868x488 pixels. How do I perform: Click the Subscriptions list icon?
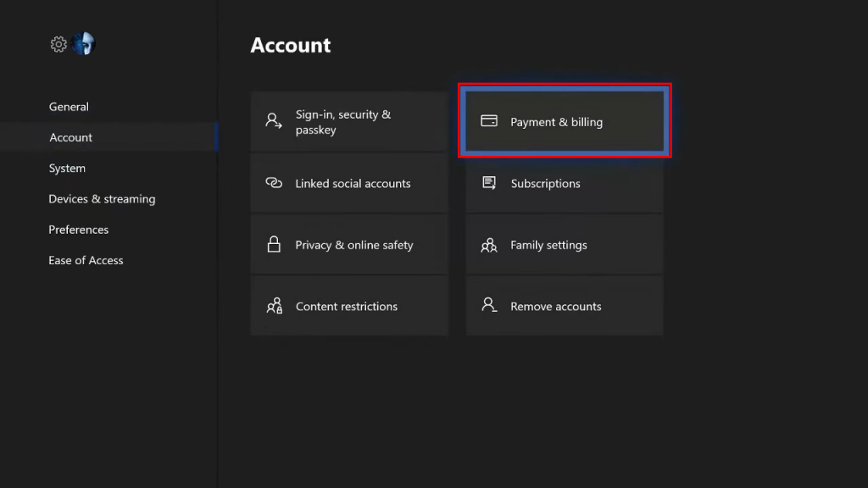pyautogui.click(x=488, y=183)
